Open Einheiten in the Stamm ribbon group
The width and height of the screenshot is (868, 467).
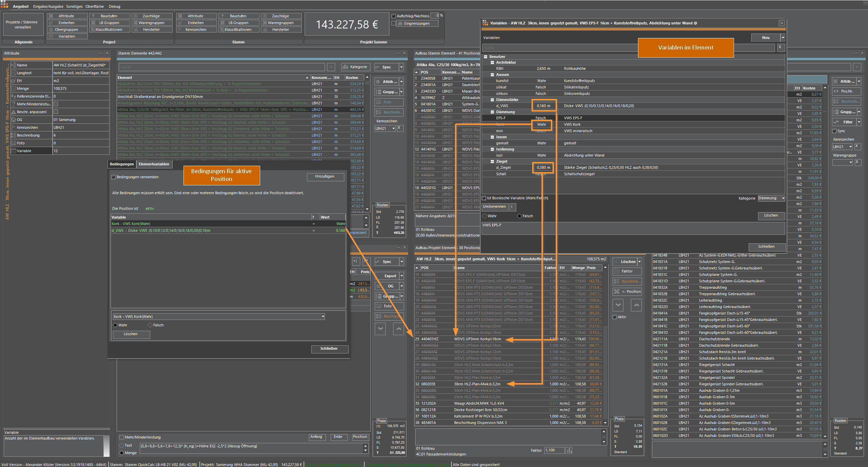click(x=196, y=23)
